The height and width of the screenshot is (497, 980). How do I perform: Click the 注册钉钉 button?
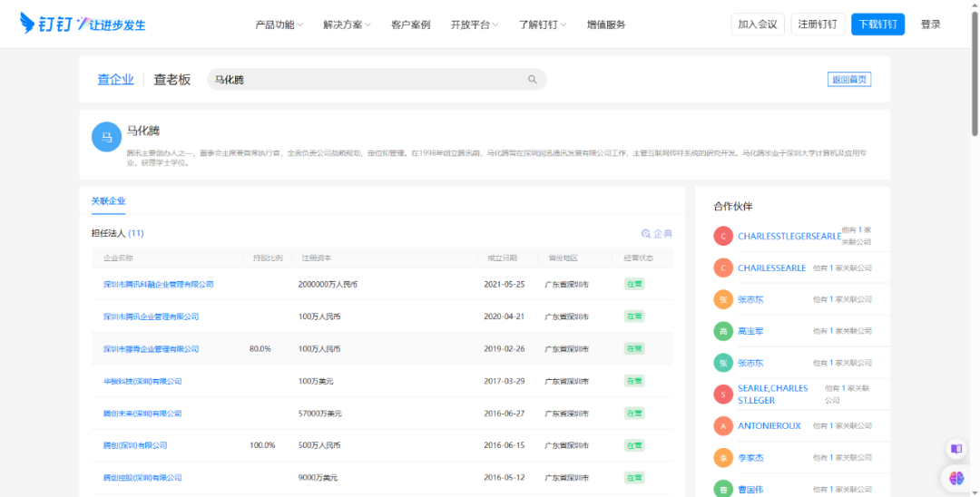(818, 24)
